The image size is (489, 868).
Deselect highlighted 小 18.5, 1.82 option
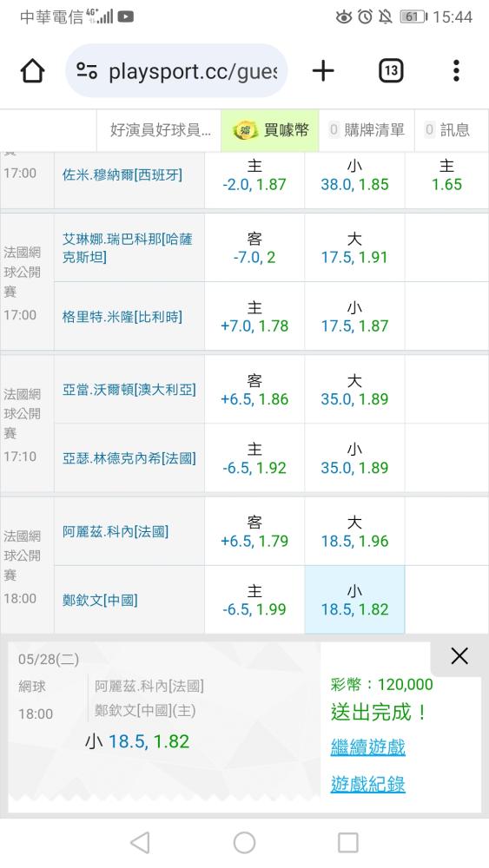tap(354, 600)
